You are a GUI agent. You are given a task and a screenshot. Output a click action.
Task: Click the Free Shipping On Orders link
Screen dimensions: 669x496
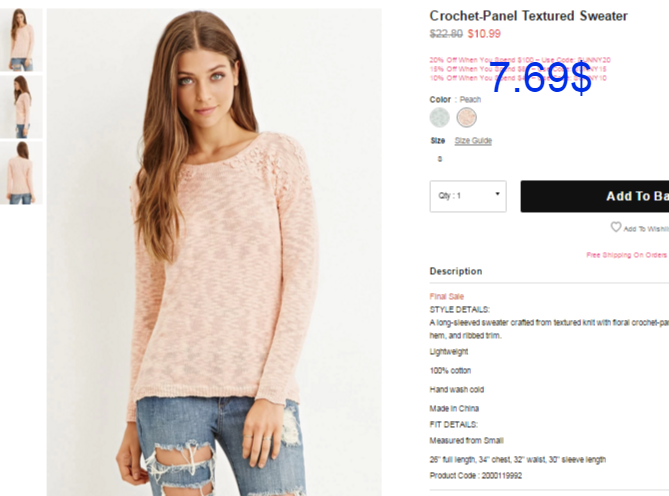coord(627,255)
